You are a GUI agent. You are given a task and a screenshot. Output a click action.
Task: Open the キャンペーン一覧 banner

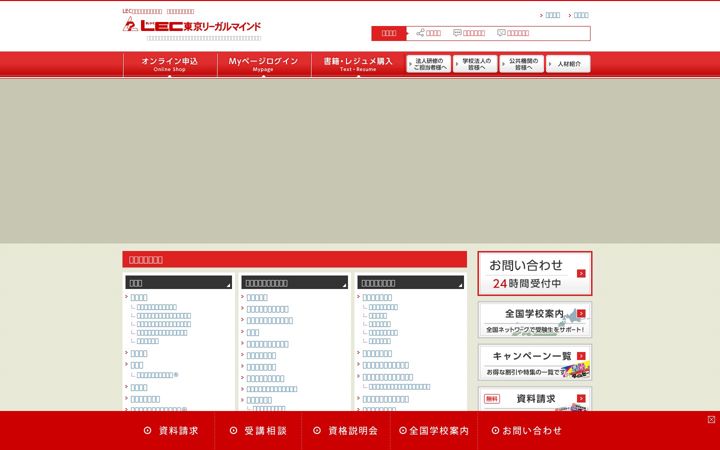pyautogui.click(x=535, y=362)
